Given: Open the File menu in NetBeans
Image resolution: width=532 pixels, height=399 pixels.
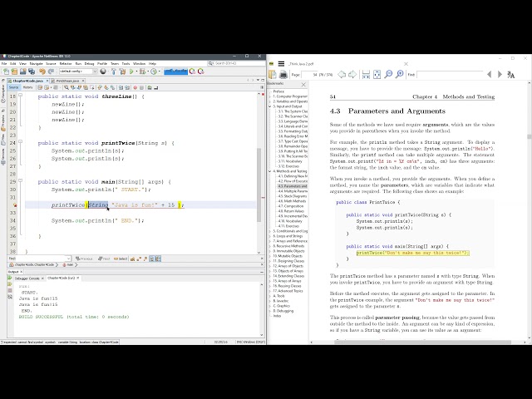Looking at the screenshot, I should 4,63.
